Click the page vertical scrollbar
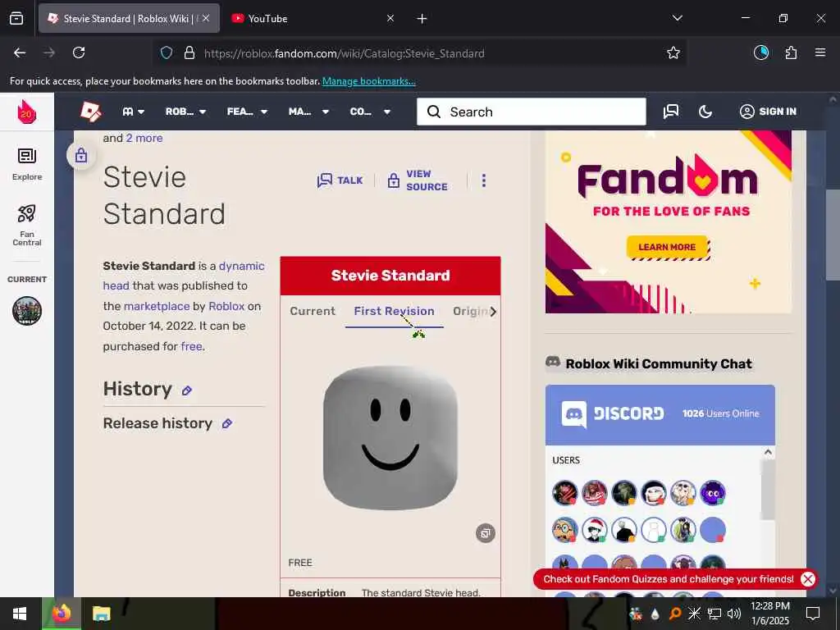This screenshot has width=840, height=630. (x=833, y=234)
